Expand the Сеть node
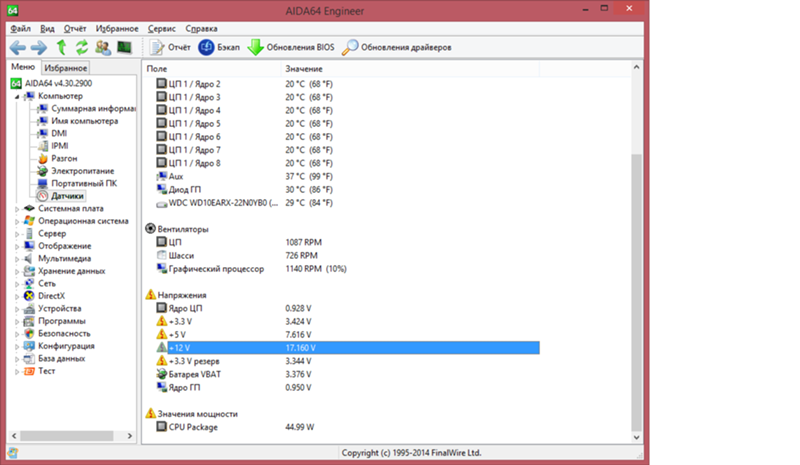This screenshot has height=465, width=800. (x=17, y=284)
